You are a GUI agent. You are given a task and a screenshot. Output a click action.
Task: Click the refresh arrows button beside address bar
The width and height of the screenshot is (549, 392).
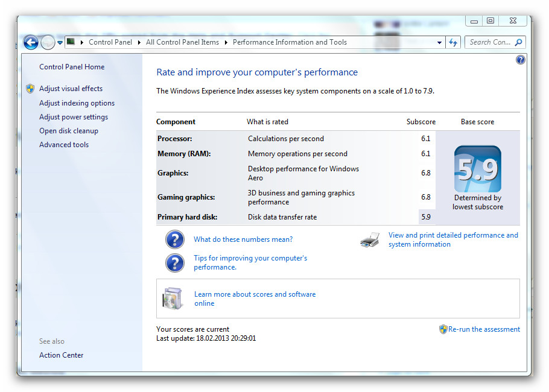pyautogui.click(x=453, y=42)
